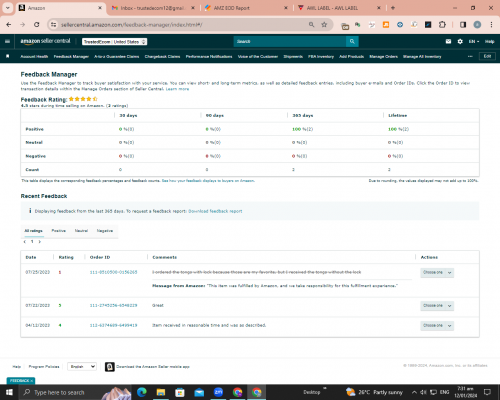Viewport: 500px width, 400px height.
Task: Click the orange extension icon in Chrome toolbar
Action: tap(386, 25)
